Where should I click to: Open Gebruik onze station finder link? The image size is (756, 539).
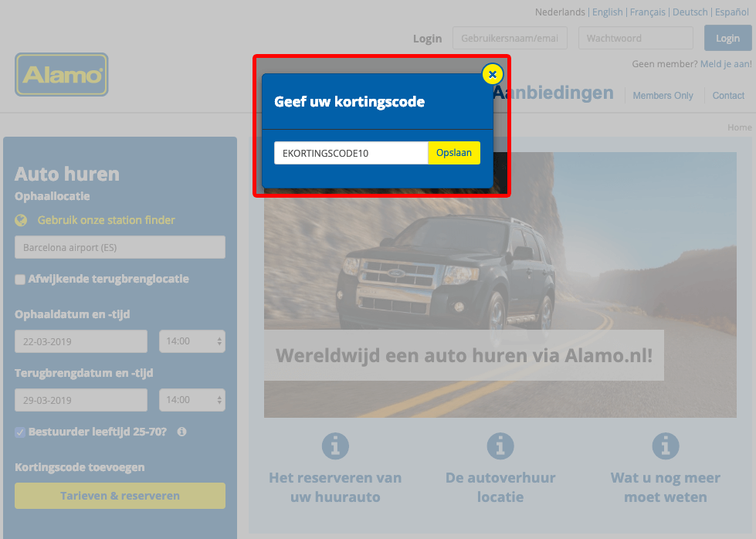[x=106, y=220]
